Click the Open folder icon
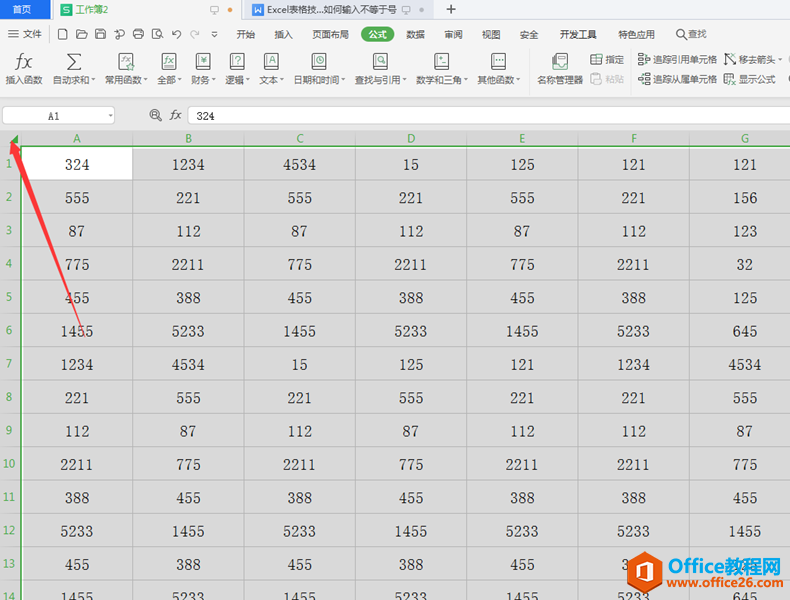The height and width of the screenshot is (600, 790). click(x=82, y=34)
